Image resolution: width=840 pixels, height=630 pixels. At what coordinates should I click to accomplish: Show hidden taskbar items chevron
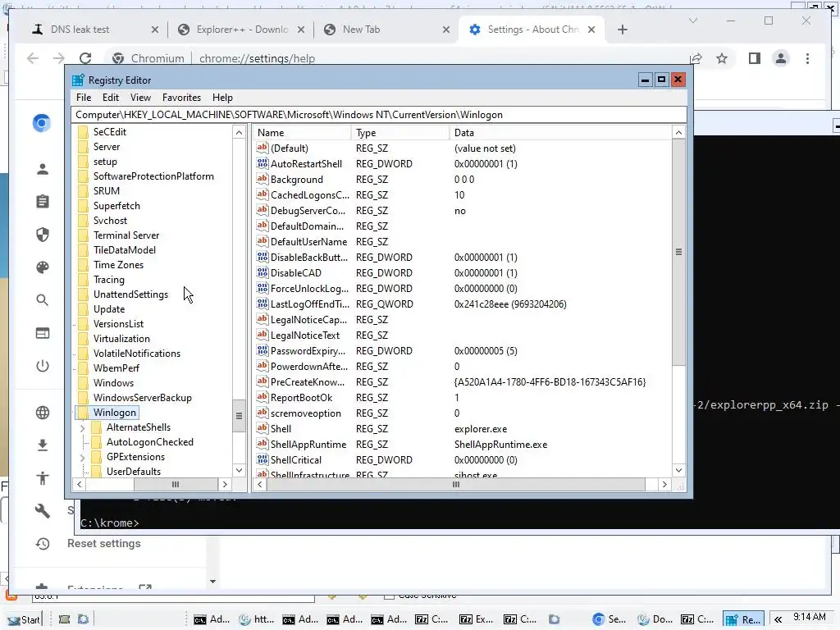tap(778, 619)
